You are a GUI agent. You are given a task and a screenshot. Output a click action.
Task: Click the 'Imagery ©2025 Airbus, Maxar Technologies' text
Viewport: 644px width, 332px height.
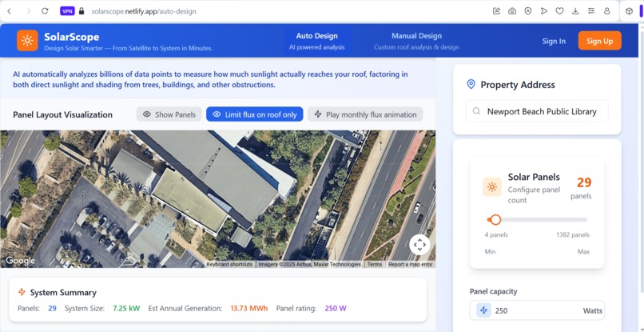click(x=310, y=265)
